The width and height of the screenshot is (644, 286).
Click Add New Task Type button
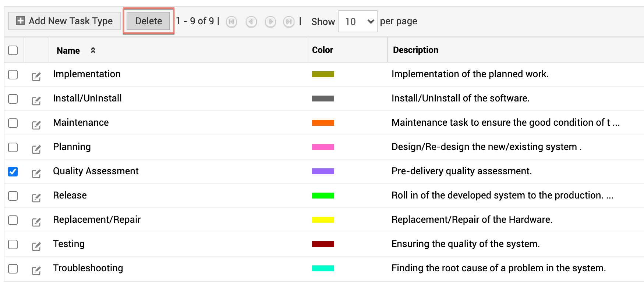64,21
